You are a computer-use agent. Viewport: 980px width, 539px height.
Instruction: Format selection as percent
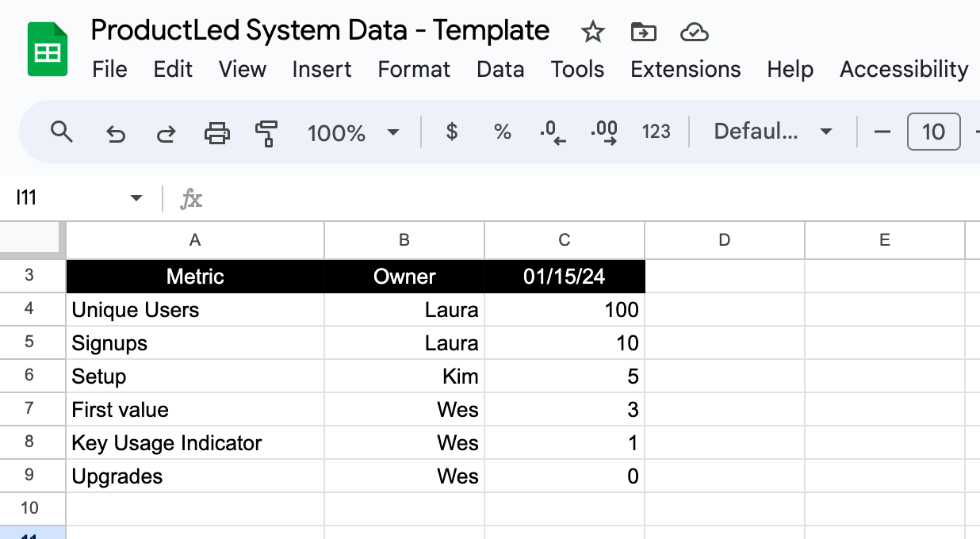[501, 132]
